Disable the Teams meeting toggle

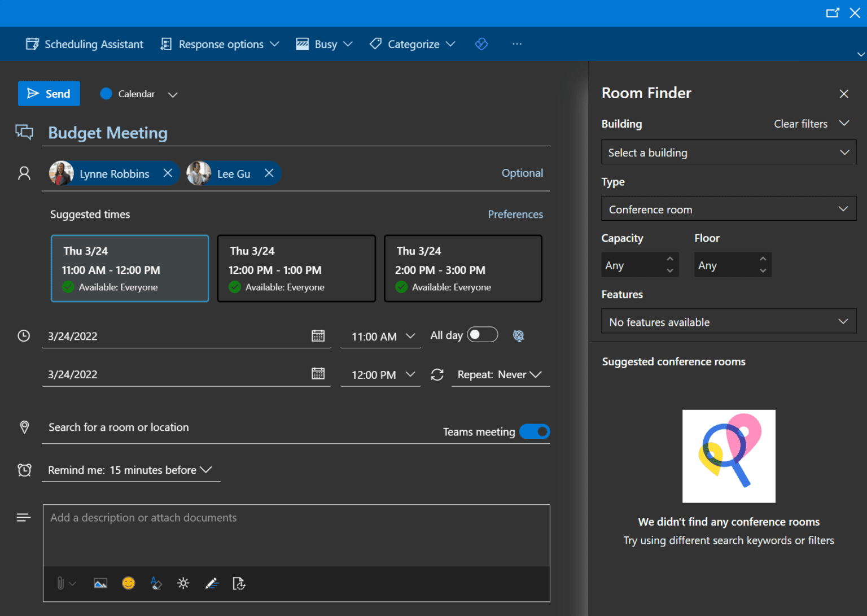pyautogui.click(x=534, y=431)
